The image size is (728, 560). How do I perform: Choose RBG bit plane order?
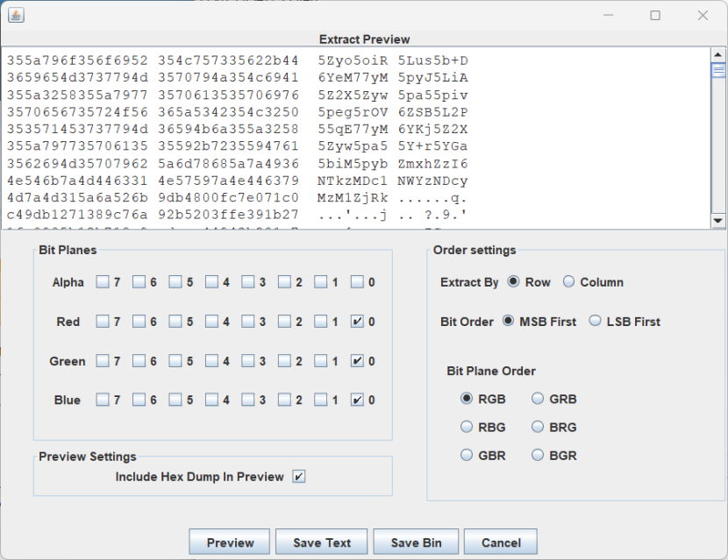[x=467, y=427]
